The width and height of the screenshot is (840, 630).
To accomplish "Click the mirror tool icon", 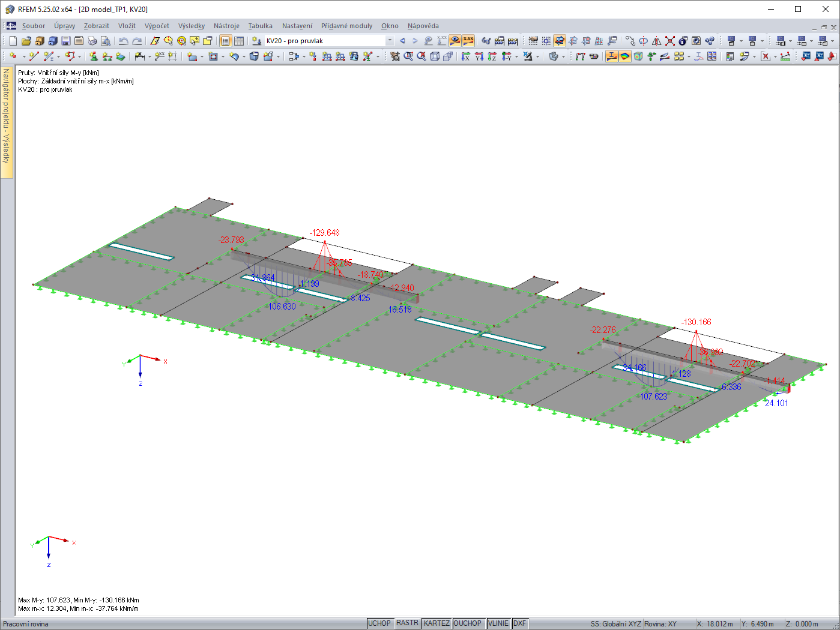I will (x=657, y=41).
